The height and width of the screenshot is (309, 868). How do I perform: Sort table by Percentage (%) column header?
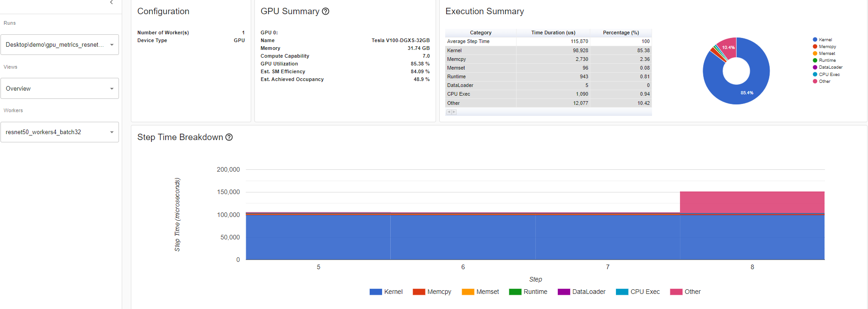[620, 33]
